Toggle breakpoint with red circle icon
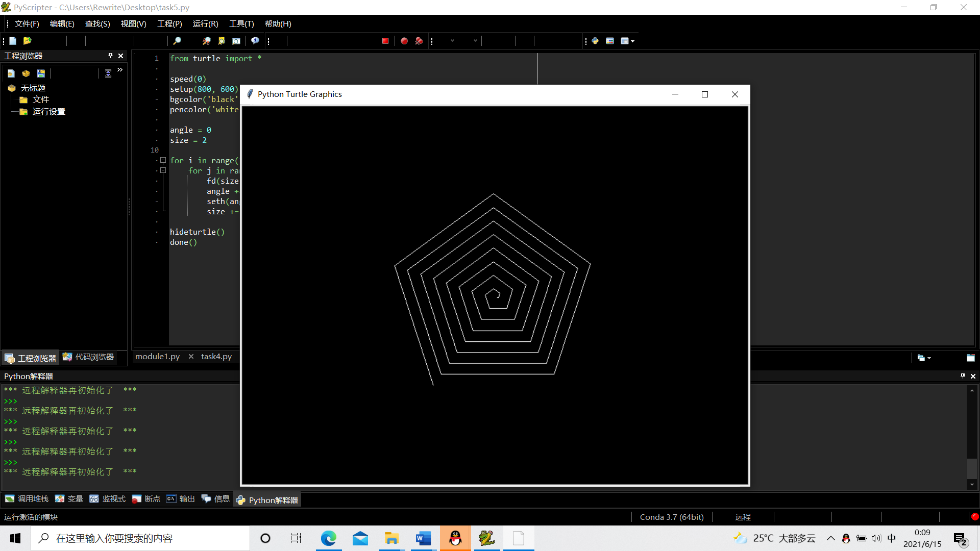The image size is (980, 551). click(404, 41)
